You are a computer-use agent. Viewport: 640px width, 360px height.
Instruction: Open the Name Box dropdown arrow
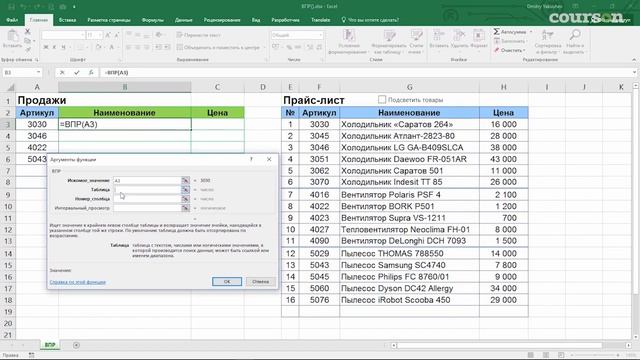[x=38, y=72]
